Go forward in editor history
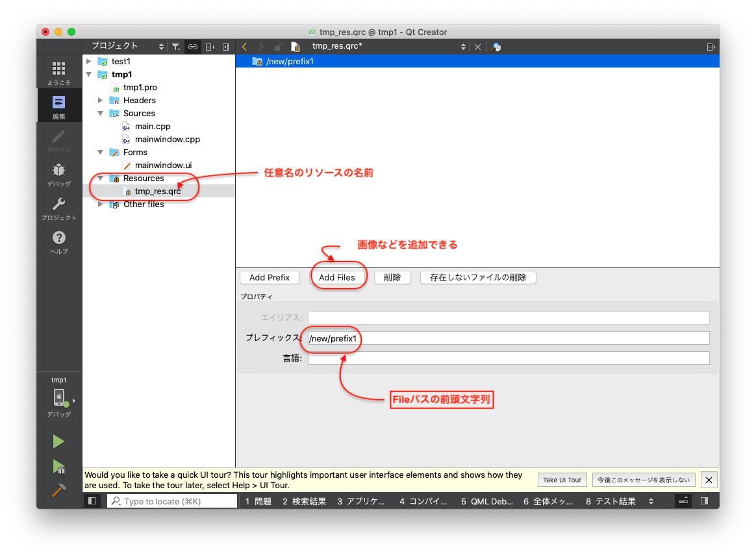Viewport: 756px width, 557px height. (x=261, y=47)
